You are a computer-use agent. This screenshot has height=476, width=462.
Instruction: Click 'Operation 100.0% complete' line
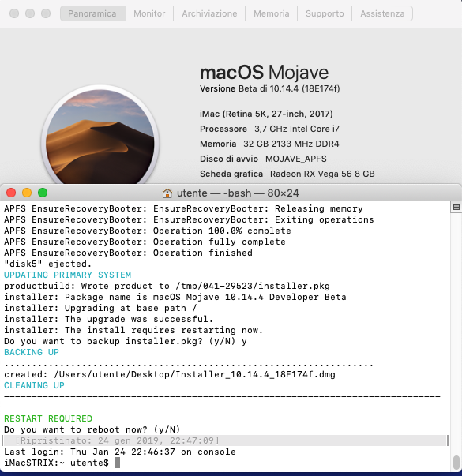click(148, 231)
